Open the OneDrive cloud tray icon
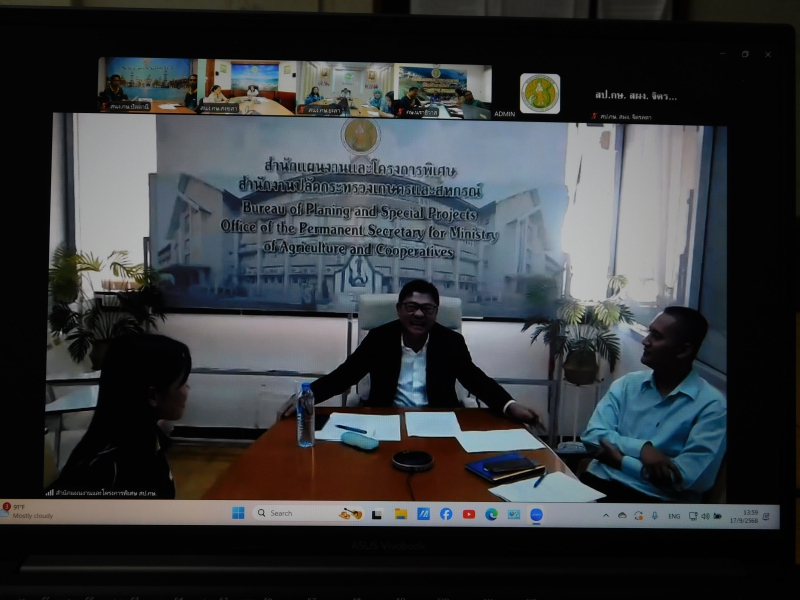 coord(622,516)
